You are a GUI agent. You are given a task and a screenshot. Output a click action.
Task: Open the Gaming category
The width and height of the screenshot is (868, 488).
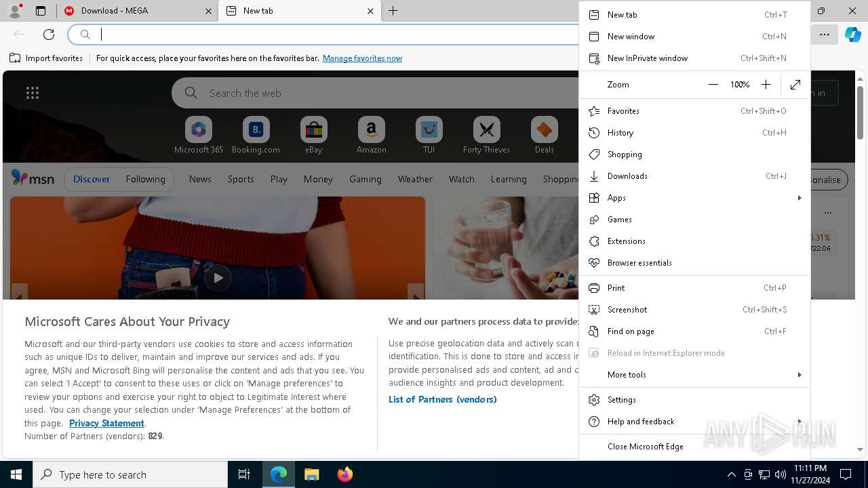pos(366,180)
